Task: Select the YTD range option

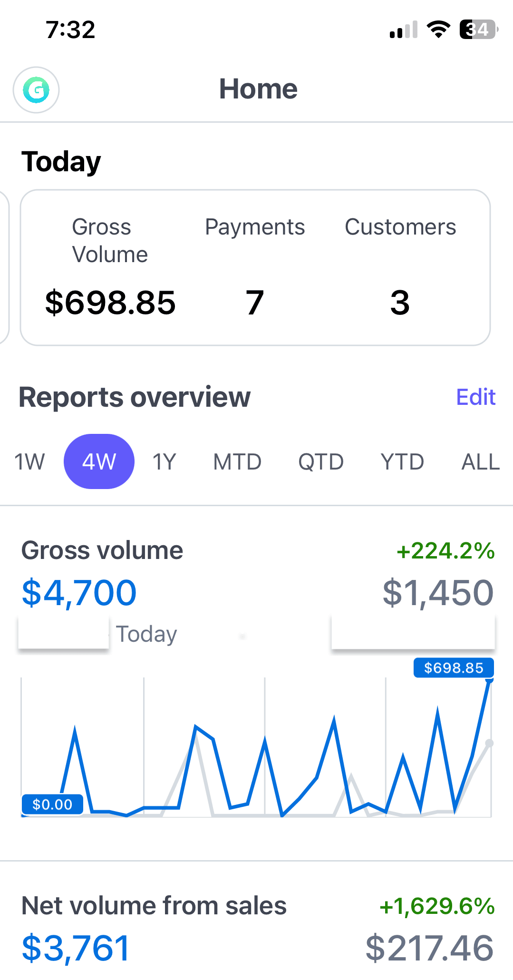Action: pos(402,461)
